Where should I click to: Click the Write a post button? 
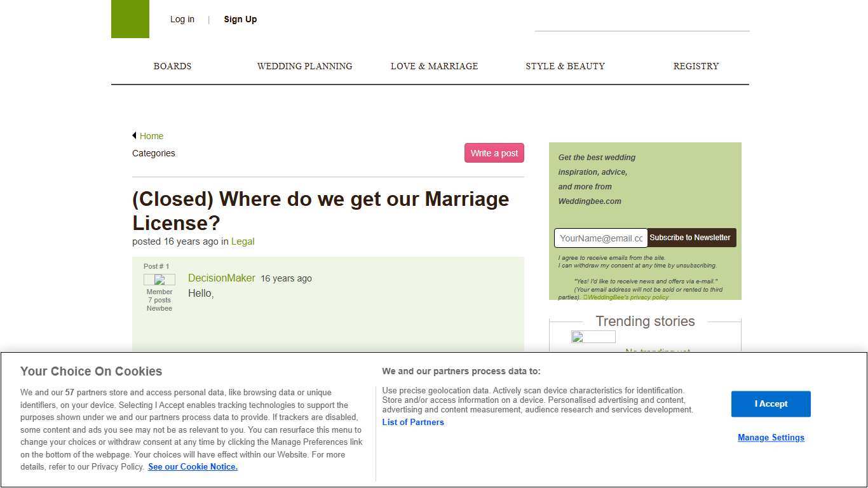click(x=494, y=152)
